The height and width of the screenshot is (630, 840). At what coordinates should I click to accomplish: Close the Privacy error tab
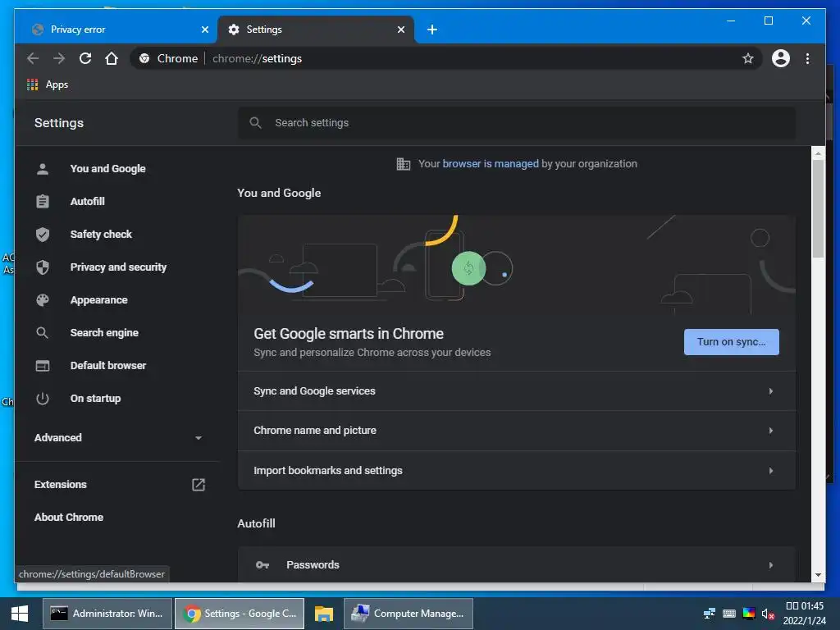(204, 30)
